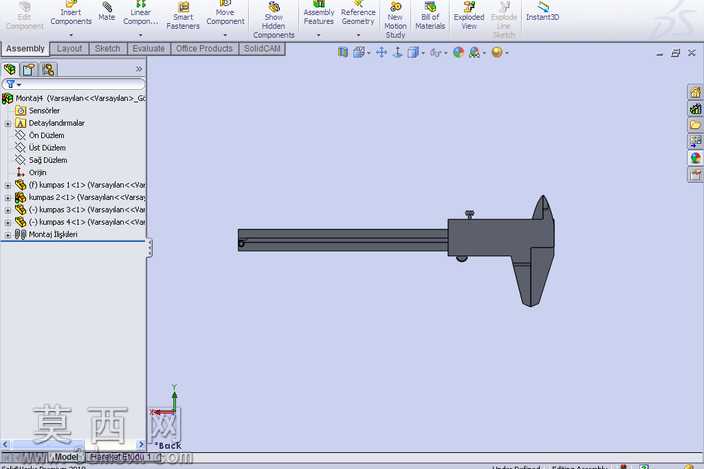Viewport: 704px width, 469px height.
Task: Open the FeatureManager design tree tab
Action: coord(9,70)
